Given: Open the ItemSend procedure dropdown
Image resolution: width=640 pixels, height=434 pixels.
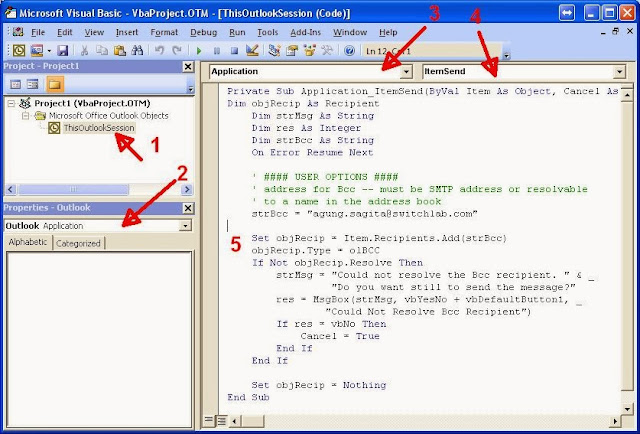Looking at the screenshot, I should point(619,72).
